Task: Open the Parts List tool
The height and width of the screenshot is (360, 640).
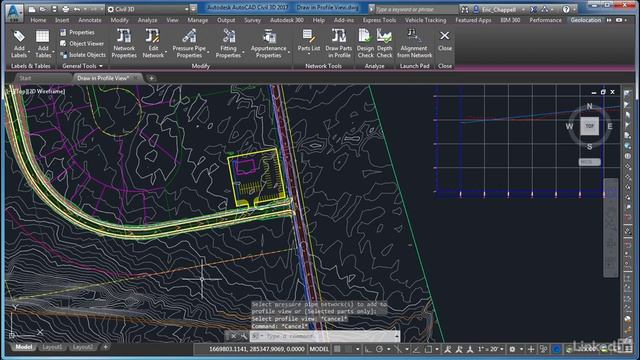Action: click(309, 41)
